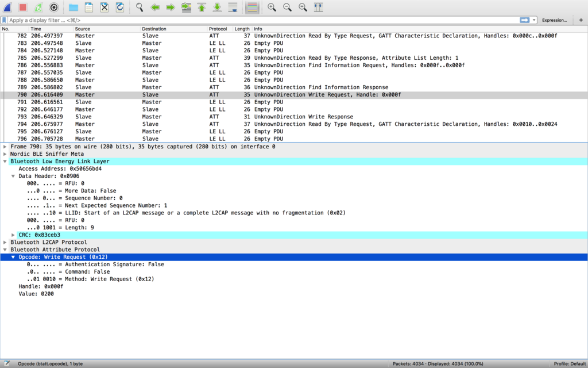The width and height of the screenshot is (588, 368).
Task: Select the Length: 9 field
Action: click(60, 228)
